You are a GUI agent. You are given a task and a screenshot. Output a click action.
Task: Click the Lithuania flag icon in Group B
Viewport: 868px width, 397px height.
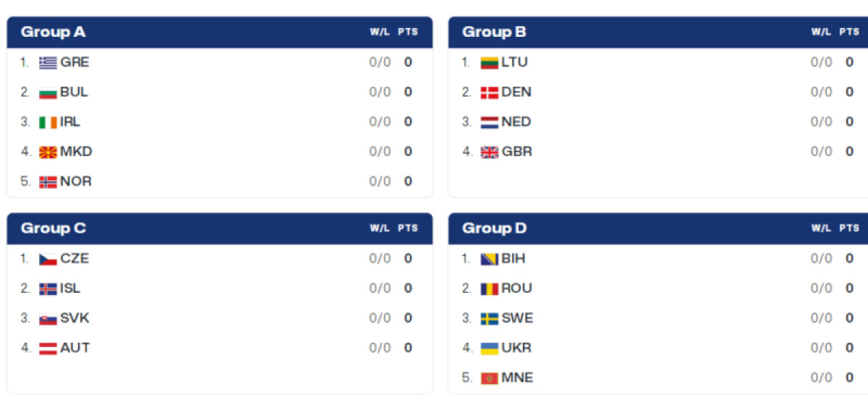coord(490,63)
